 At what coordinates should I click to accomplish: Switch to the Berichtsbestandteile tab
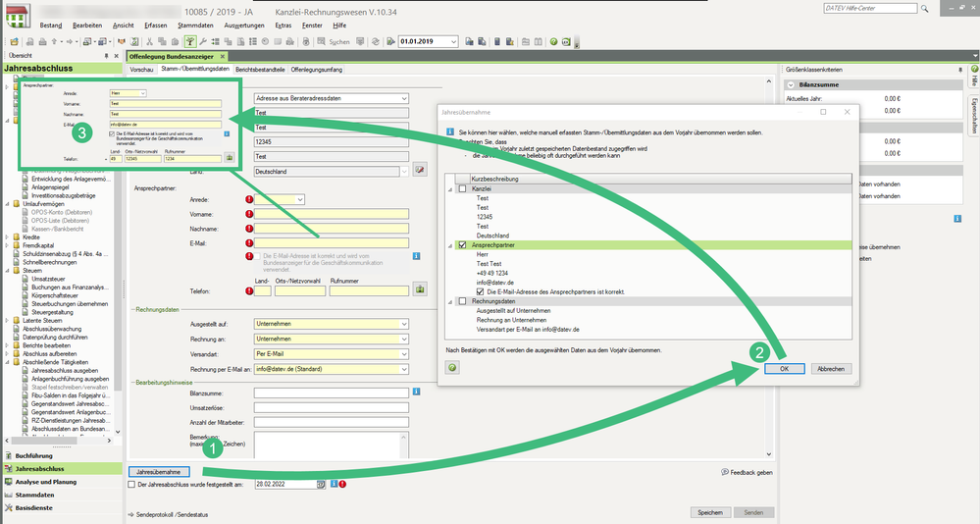click(260, 70)
